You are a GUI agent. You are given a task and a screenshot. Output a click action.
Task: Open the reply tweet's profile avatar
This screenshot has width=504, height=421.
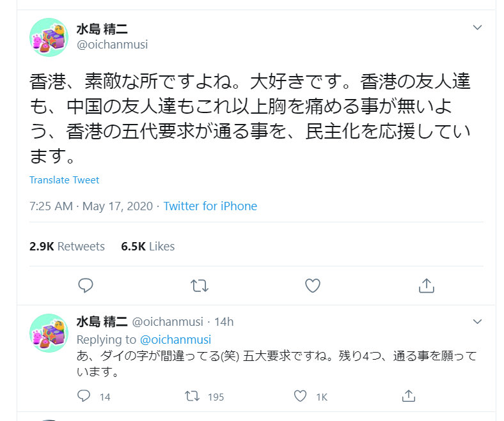pos(49,333)
